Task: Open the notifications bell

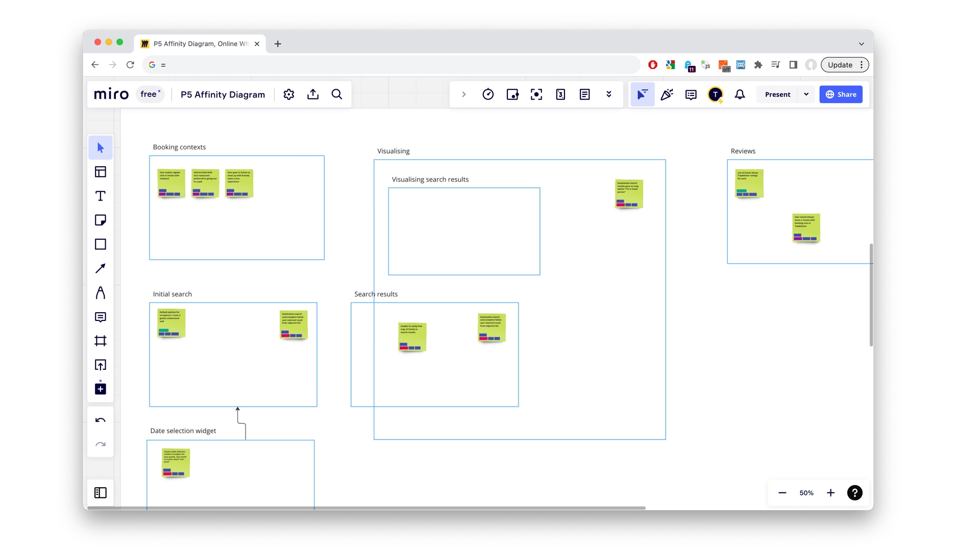Action: [740, 94]
